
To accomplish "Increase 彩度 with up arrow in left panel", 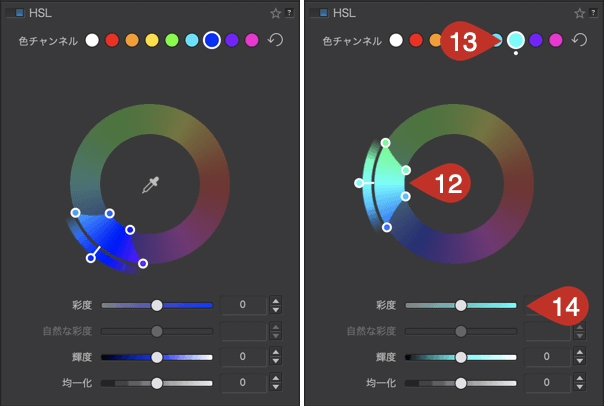I will 275,301.
